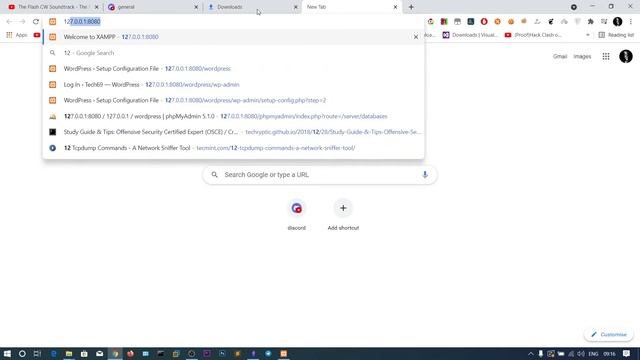The image size is (640, 360).
Task: Launch Microsoft Edge from the taskbar
Action: [x=53, y=353]
